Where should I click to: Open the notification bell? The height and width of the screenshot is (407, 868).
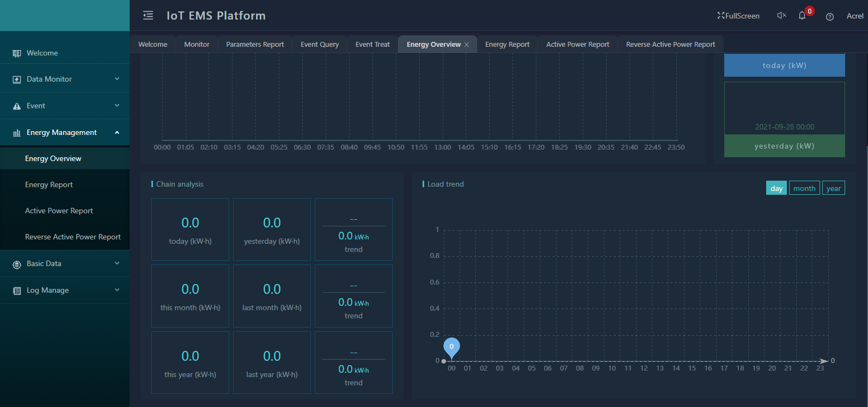pos(802,16)
